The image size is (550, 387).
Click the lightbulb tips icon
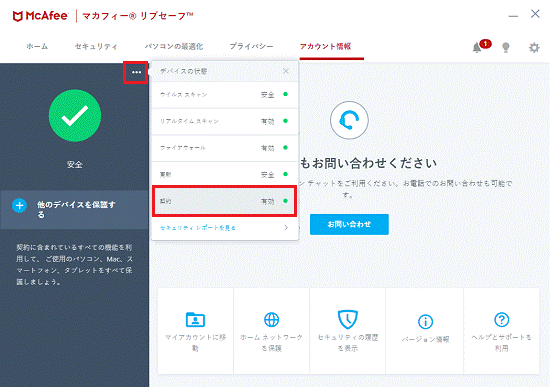tap(505, 47)
